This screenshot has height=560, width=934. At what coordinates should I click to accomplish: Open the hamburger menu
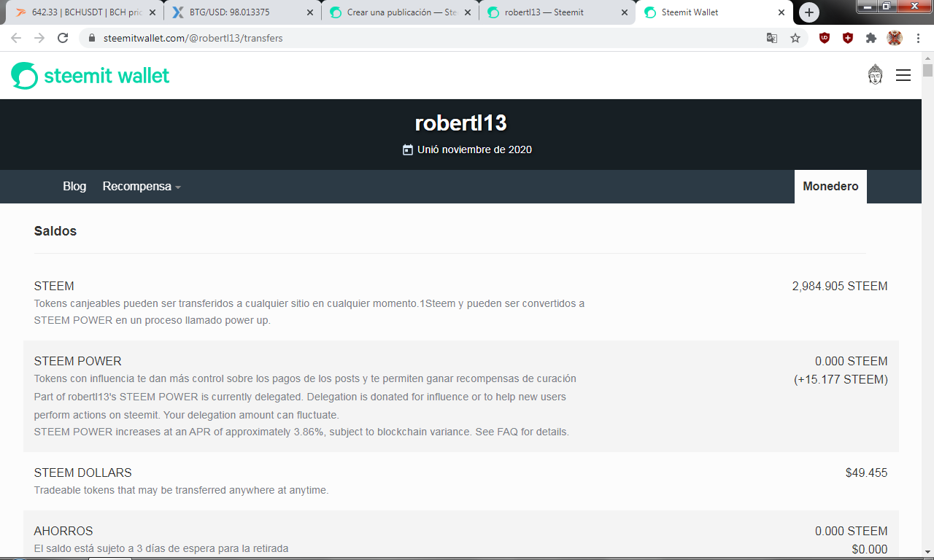(x=903, y=75)
